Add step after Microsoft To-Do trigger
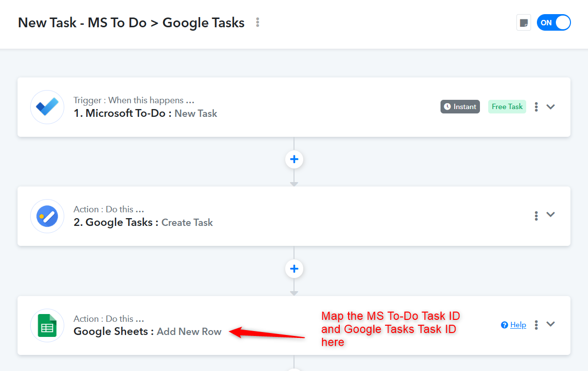Image resolution: width=588 pixels, height=371 pixels. (294, 159)
